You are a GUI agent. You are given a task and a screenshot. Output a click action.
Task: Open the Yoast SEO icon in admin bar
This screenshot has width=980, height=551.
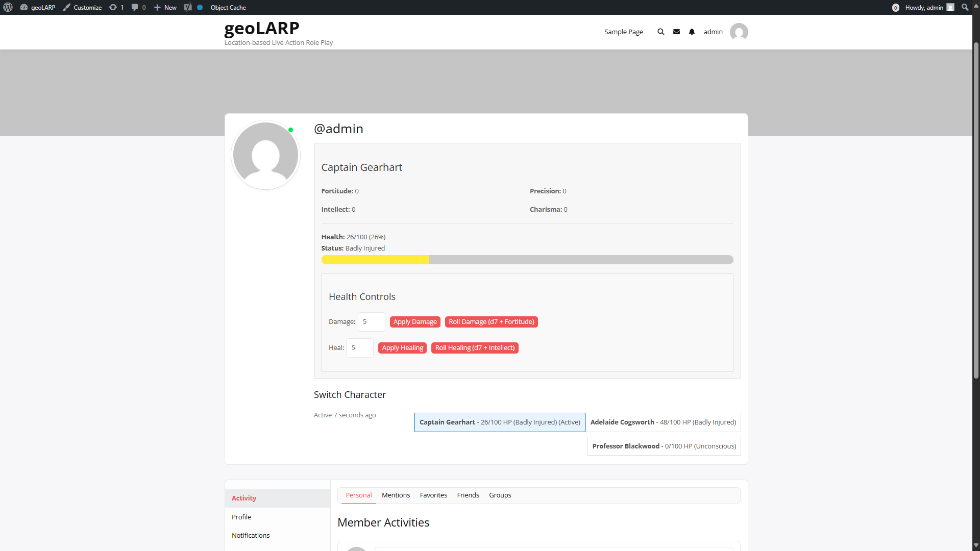click(188, 7)
